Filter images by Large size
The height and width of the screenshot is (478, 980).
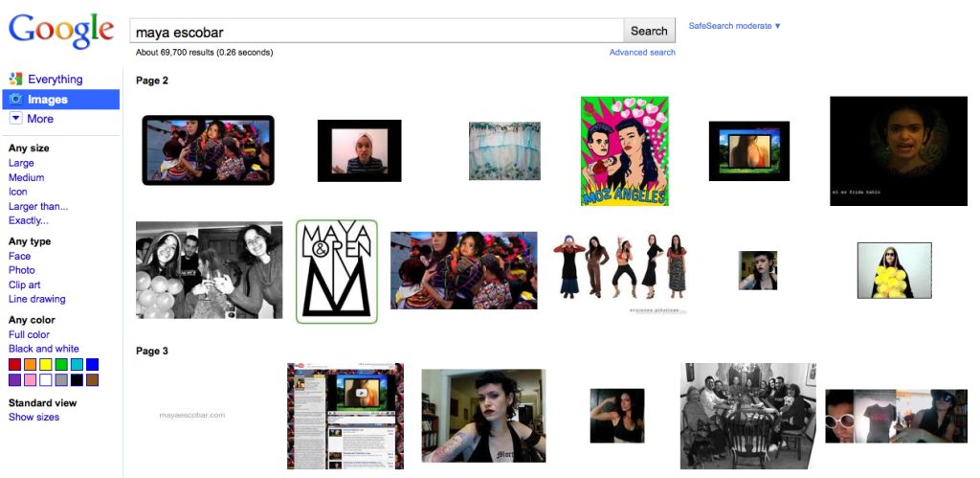[21, 163]
